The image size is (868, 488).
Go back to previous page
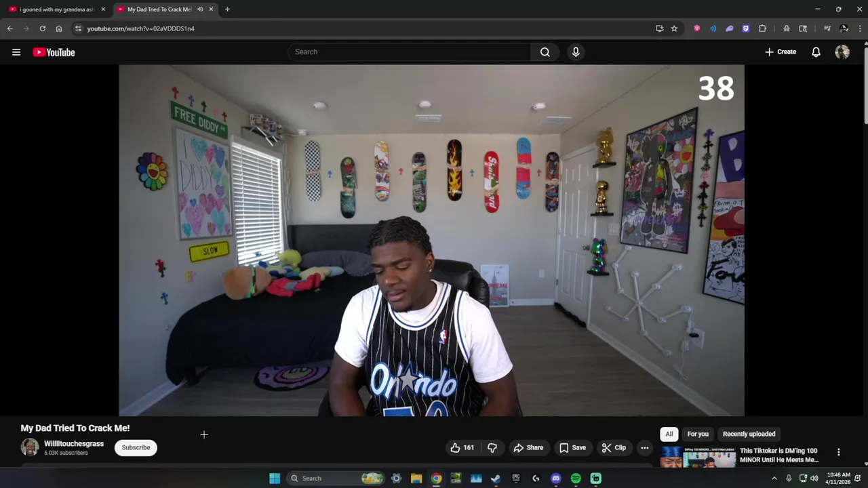pos(9,28)
